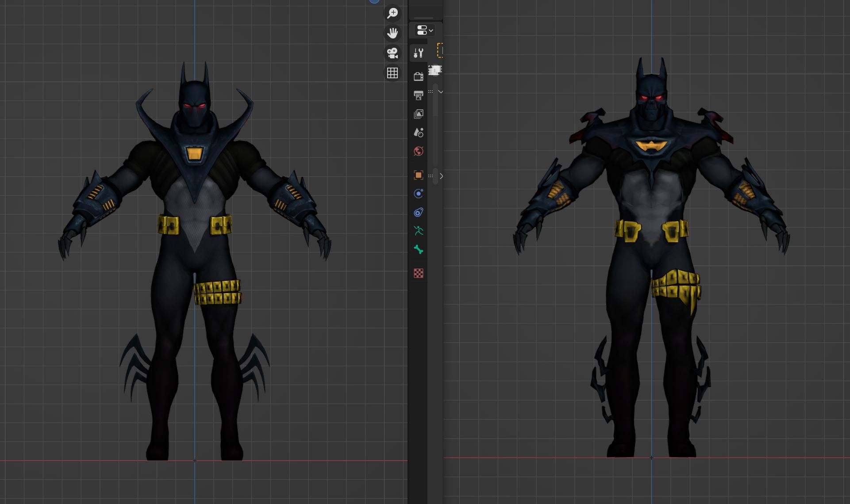Open World properties globe icon

click(x=419, y=152)
